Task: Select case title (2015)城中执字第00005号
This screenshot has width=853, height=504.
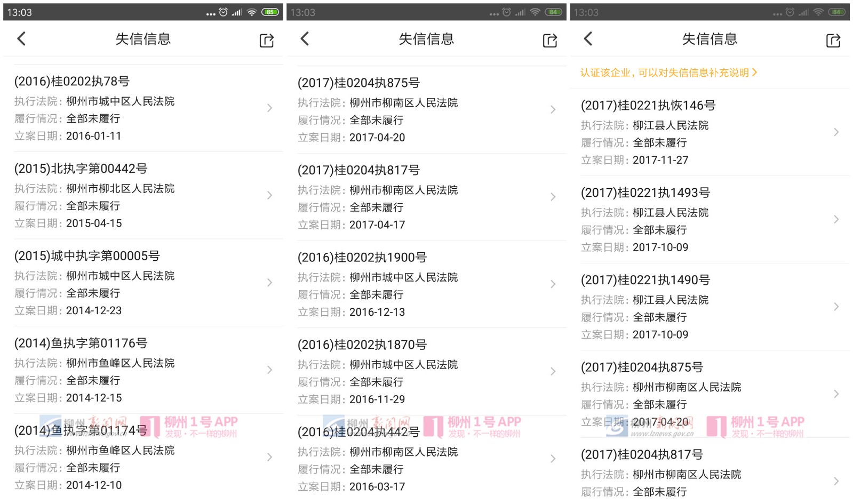Action: tap(87, 256)
